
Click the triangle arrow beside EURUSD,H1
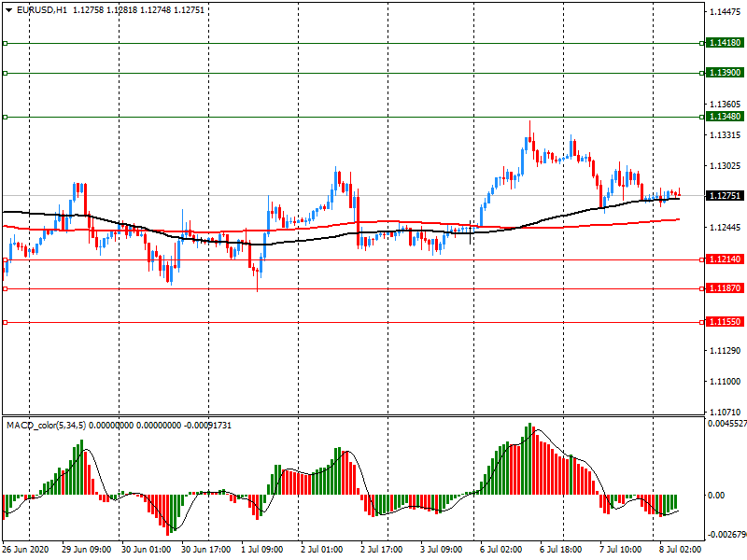(8, 10)
